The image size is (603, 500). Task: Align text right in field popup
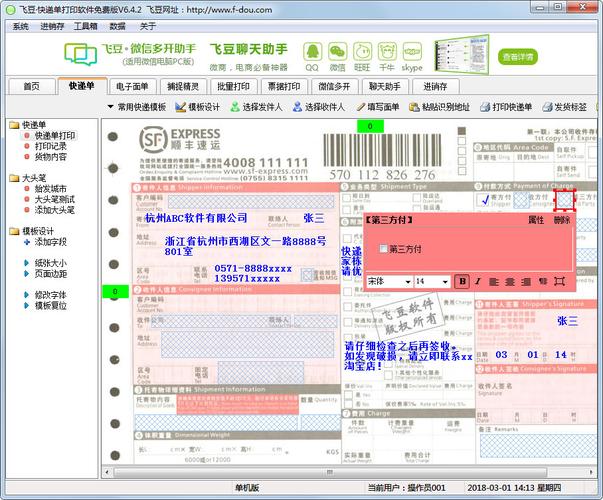(526, 282)
